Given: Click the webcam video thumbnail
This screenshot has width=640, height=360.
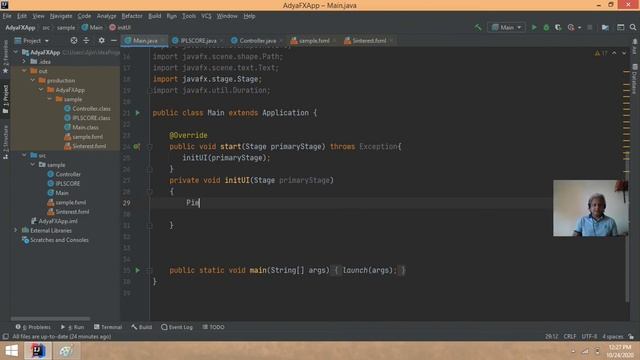Looking at the screenshot, I should click(x=591, y=208).
